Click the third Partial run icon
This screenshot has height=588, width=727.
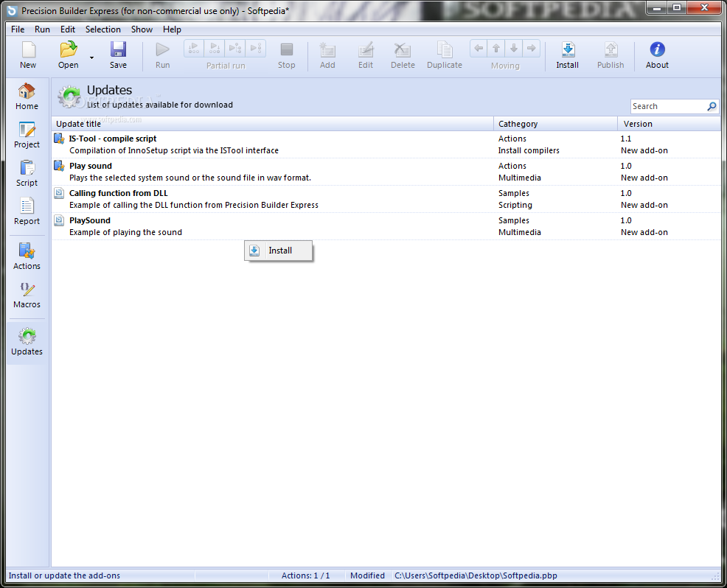pyautogui.click(x=235, y=48)
